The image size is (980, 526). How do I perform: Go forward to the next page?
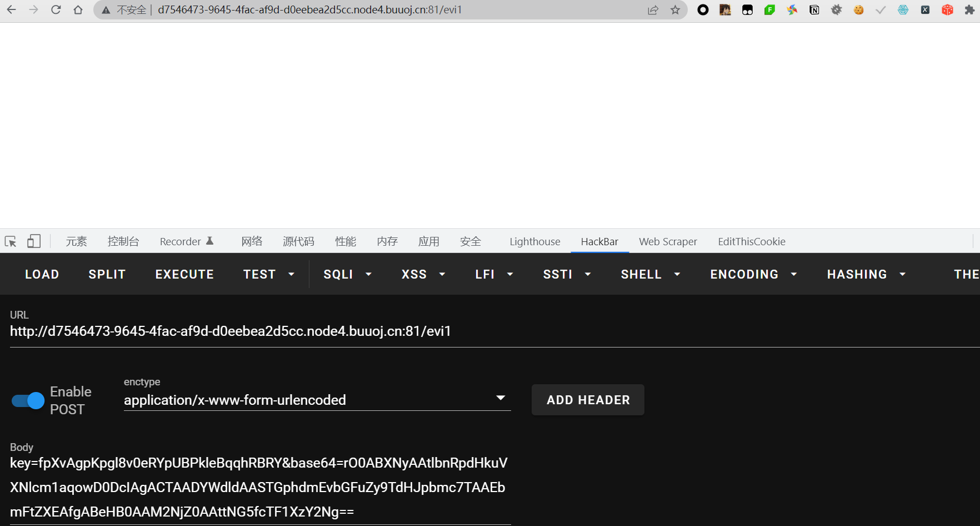point(33,9)
